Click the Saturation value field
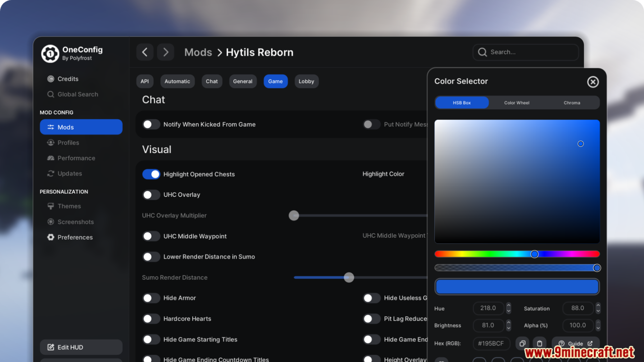The width and height of the screenshot is (644, 362). 578,308
